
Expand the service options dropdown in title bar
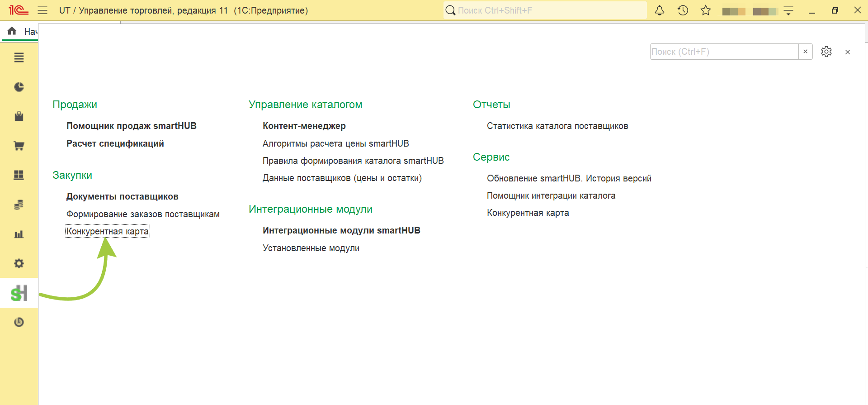click(x=788, y=11)
